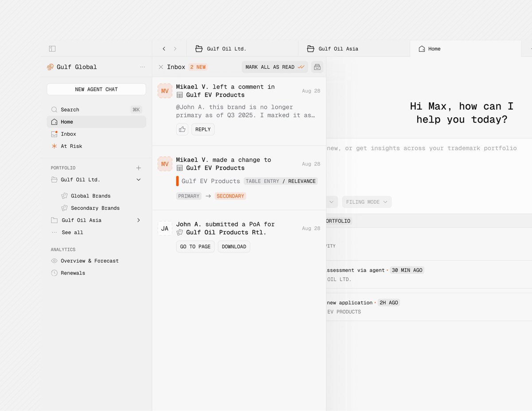Open the At Risk section

pyautogui.click(x=96, y=146)
